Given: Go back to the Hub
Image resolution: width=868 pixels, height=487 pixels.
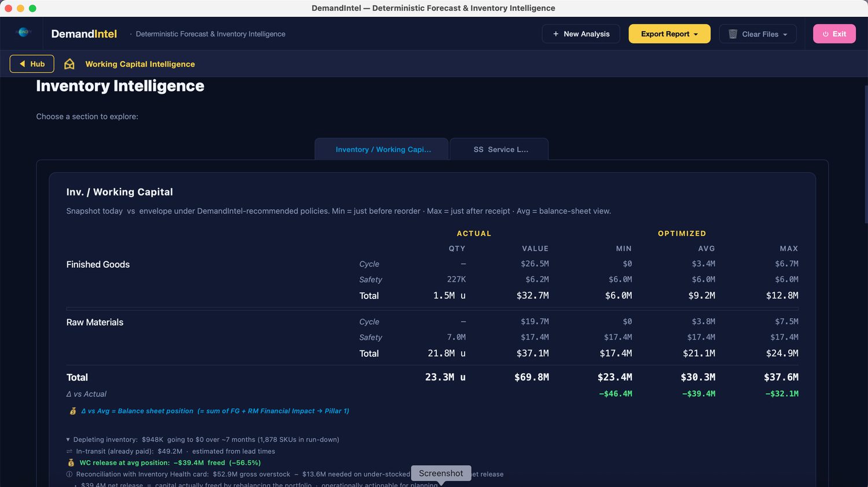Looking at the screenshot, I should (x=32, y=64).
